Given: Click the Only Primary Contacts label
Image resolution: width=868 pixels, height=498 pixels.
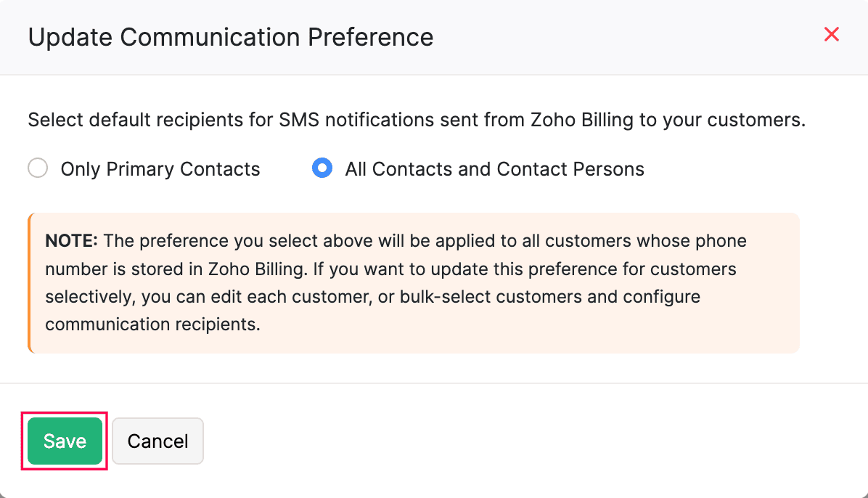Looking at the screenshot, I should tap(160, 168).
